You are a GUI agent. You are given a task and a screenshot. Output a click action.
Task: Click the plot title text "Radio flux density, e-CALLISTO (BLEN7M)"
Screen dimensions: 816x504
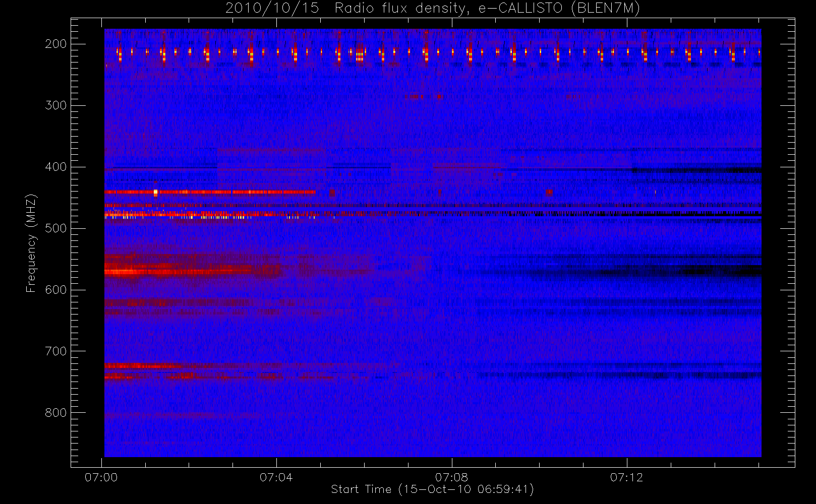coord(487,9)
